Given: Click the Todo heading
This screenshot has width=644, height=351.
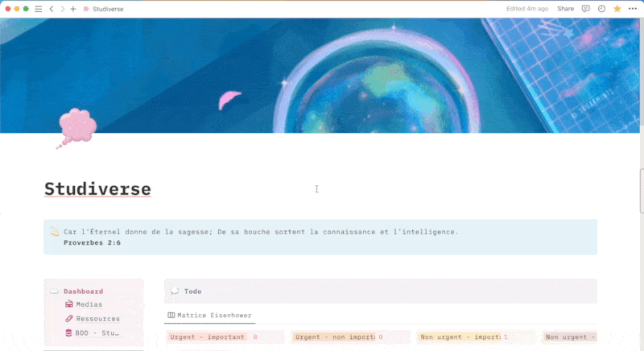Looking at the screenshot, I should point(192,291).
